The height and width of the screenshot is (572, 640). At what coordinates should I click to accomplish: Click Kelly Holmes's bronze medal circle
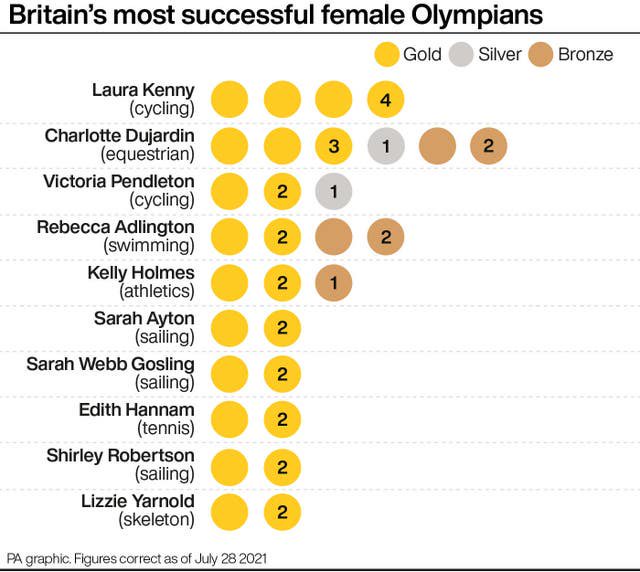[x=334, y=283]
